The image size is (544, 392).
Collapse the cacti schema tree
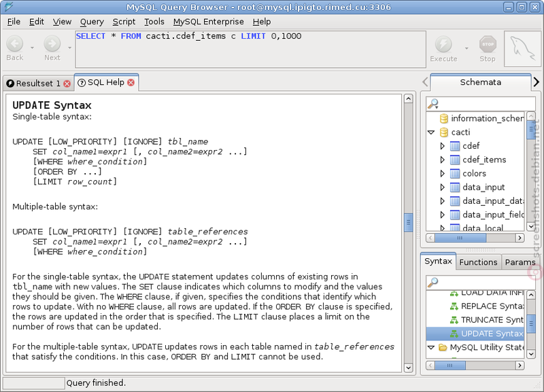tap(431, 132)
